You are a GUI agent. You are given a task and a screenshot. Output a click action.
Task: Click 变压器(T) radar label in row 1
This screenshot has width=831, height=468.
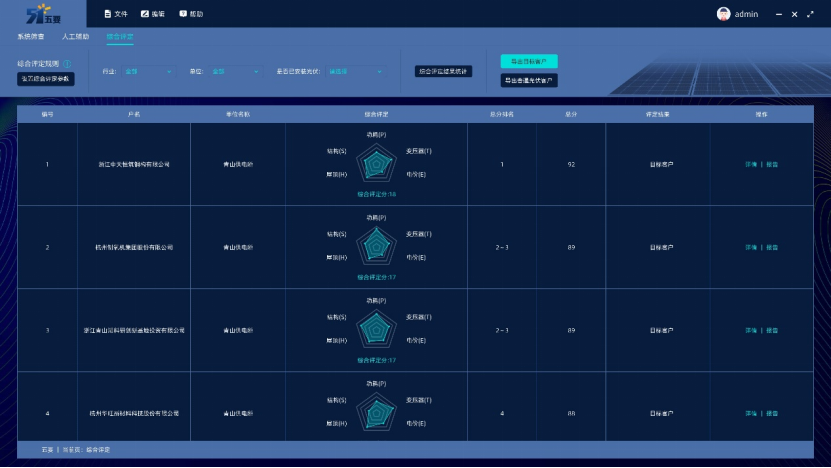pyautogui.click(x=419, y=151)
